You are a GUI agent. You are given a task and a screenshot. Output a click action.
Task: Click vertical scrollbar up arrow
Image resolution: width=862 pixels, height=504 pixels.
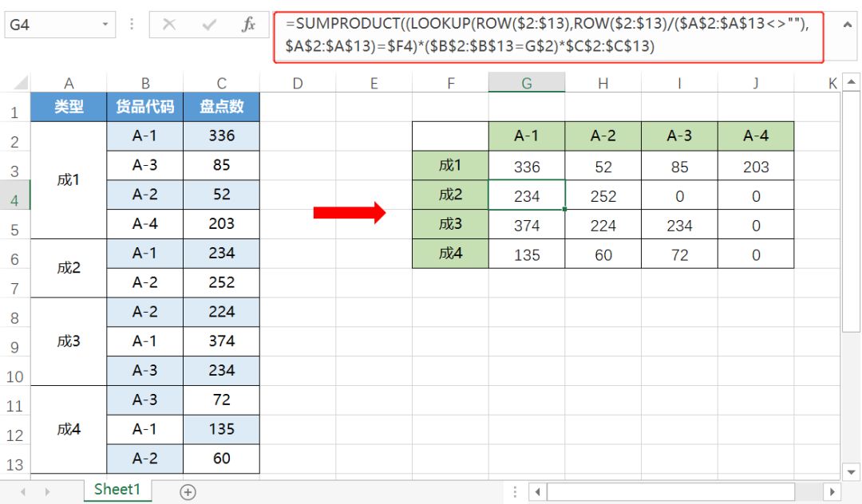(851, 82)
